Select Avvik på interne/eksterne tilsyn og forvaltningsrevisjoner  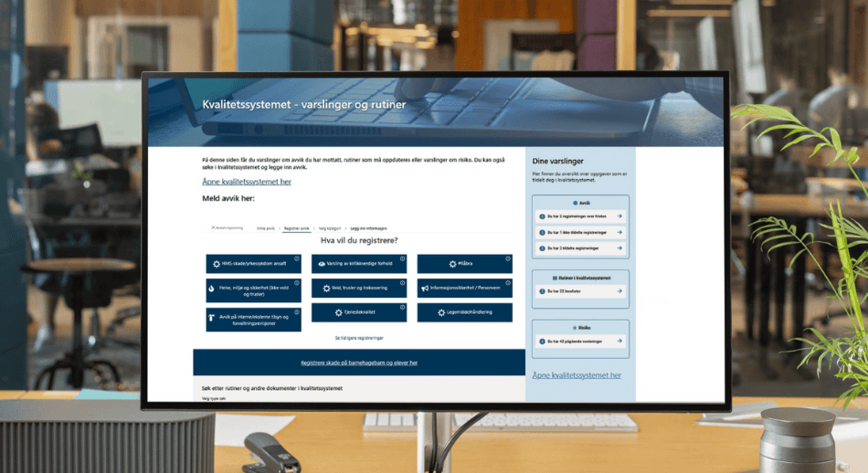pos(253,320)
